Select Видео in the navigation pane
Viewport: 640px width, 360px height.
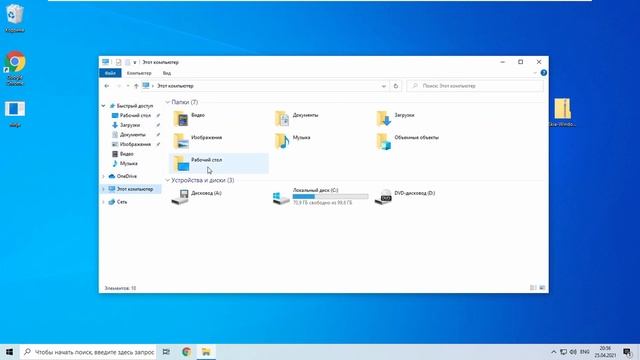123,154
